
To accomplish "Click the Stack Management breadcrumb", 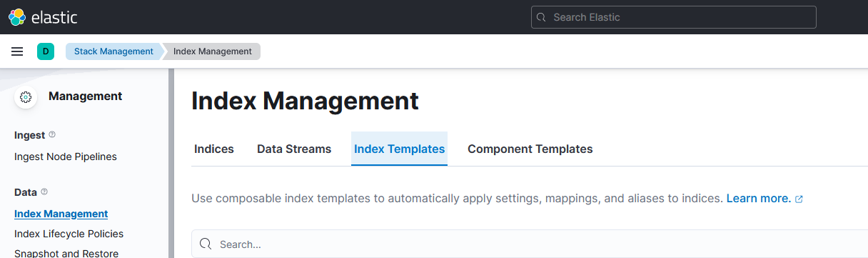I will point(114,51).
